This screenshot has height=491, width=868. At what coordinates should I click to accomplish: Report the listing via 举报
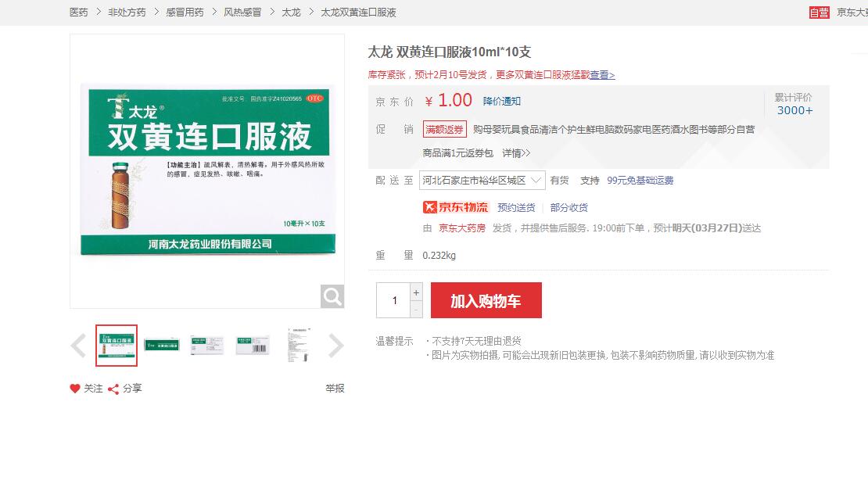(x=335, y=389)
